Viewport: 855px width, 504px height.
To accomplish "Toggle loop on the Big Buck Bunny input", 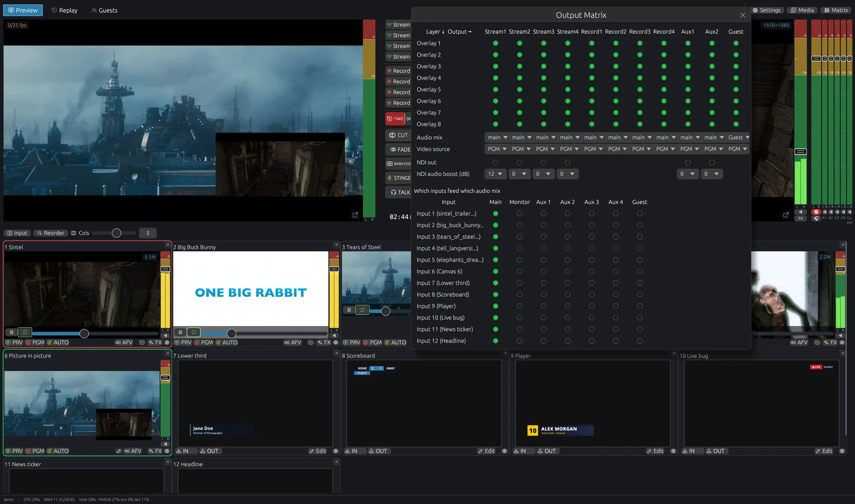I will click(193, 332).
